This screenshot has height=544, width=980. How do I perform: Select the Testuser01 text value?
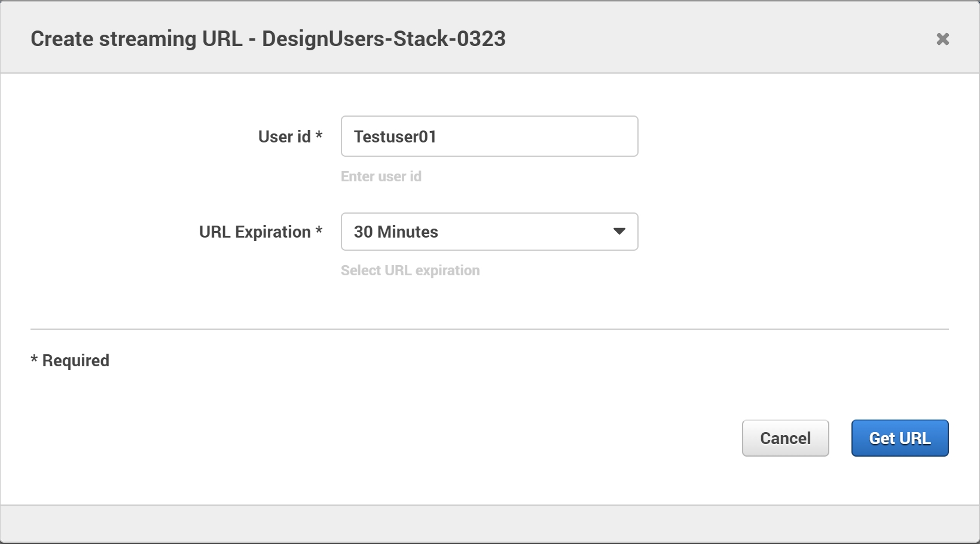pyautogui.click(x=395, y=136)
